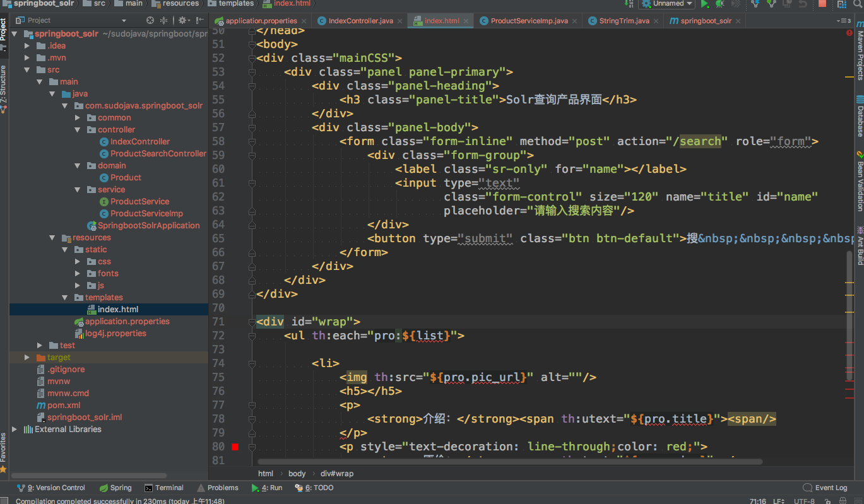Select pom.xml in the project tree

point(64,405)
